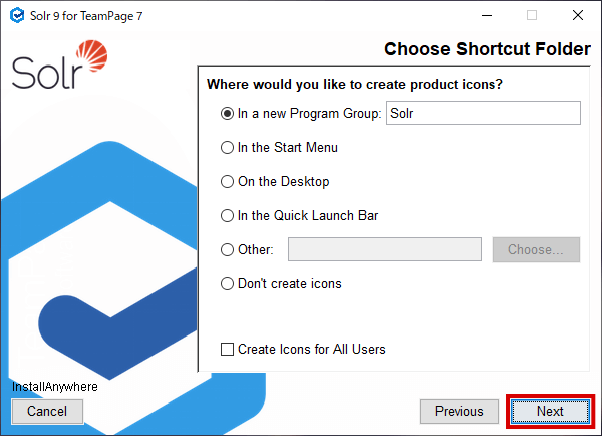Click the "Choose Shortcut Folder" heading
Image resolution: width=602 pixels, height=436 pixels.
point(485,49)
